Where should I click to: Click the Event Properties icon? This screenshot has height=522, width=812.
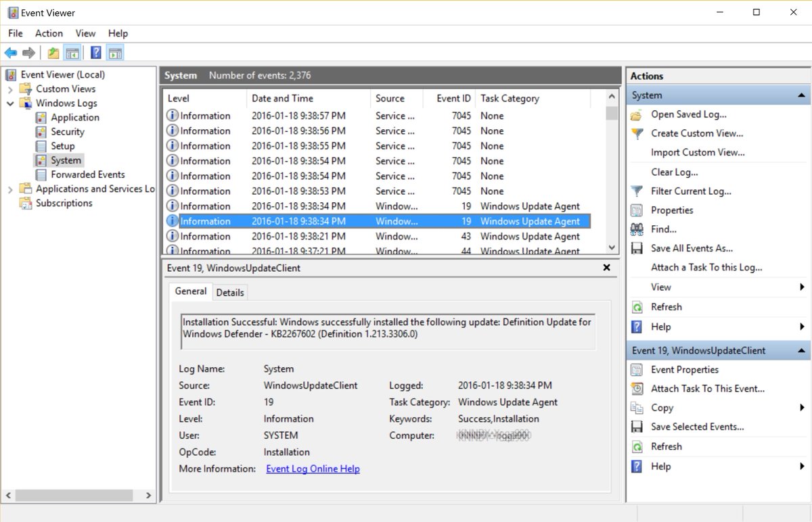pos(637,370)
